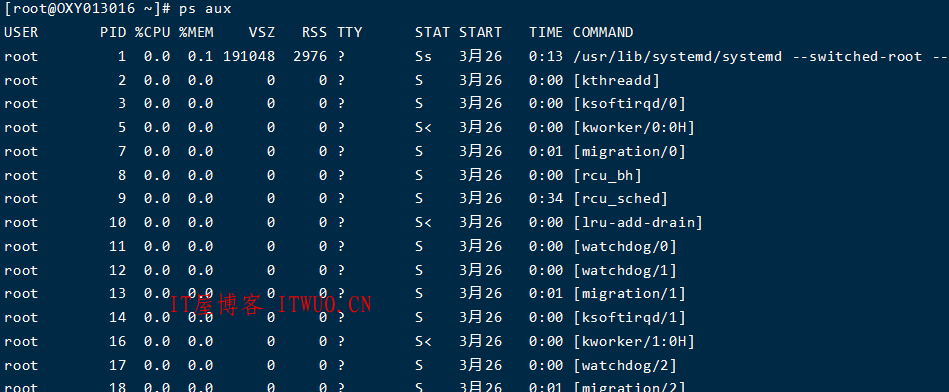The image size is (949, 392).
Task: Click the STAT column header
Action: [432, 32]
